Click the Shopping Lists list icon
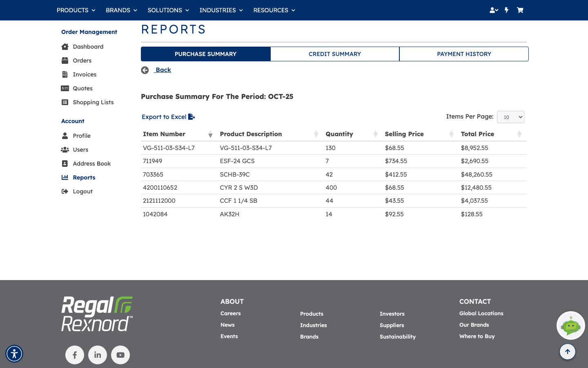Screen dimensions: 588x368 pos(65,102)
